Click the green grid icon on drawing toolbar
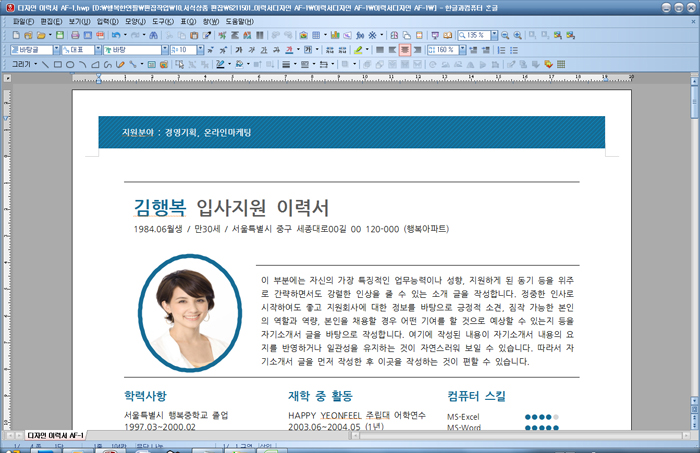 (561, 64)
